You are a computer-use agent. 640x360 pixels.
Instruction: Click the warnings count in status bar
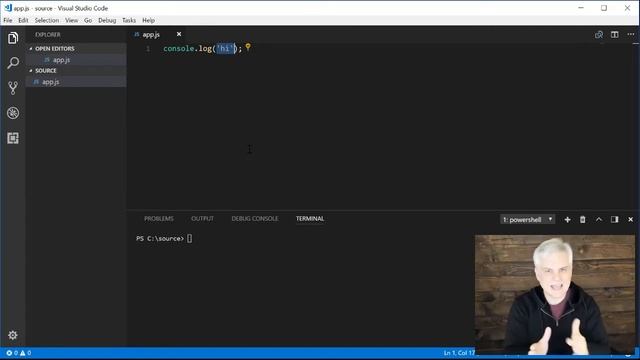26,353
